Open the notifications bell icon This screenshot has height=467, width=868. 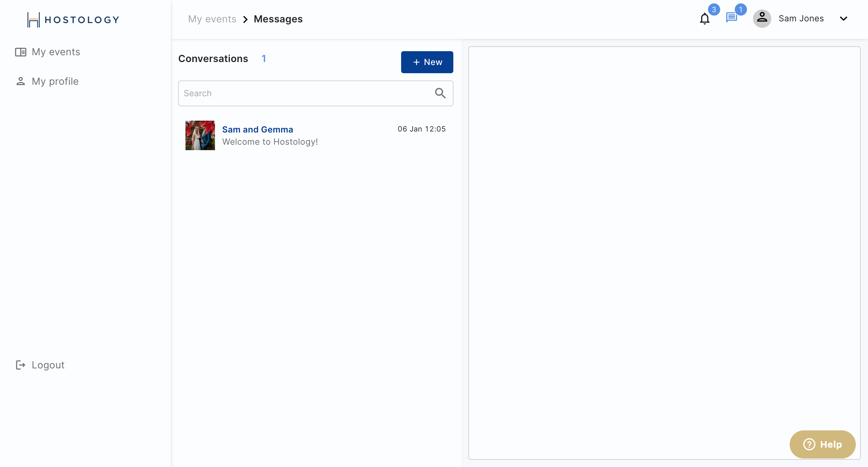tap(705, 19)
